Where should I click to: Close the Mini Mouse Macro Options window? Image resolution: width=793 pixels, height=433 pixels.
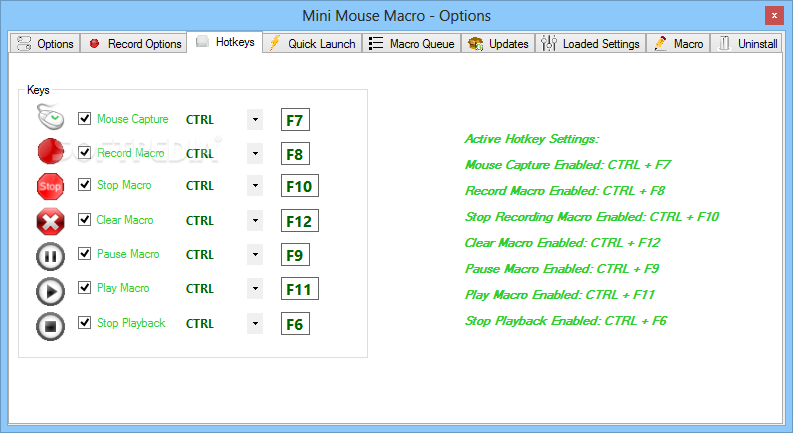click(774, 16)
